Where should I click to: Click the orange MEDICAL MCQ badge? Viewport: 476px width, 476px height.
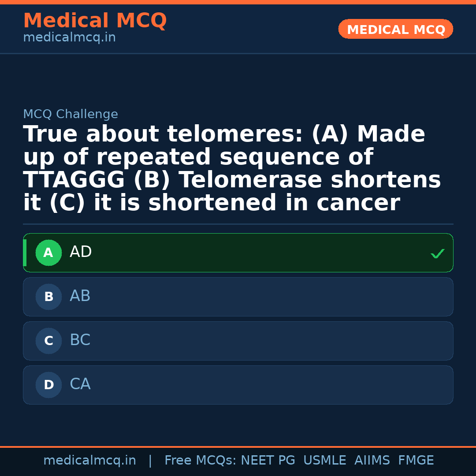tap(395, 29)
